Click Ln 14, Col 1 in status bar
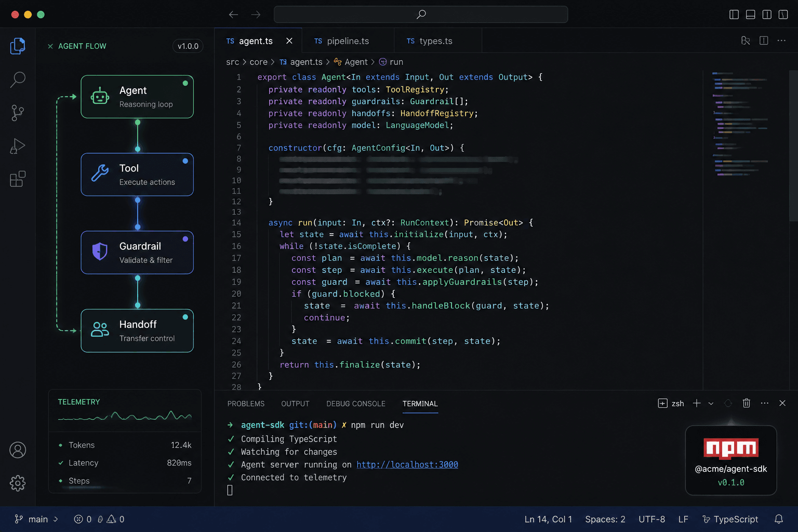 (548, 520)
